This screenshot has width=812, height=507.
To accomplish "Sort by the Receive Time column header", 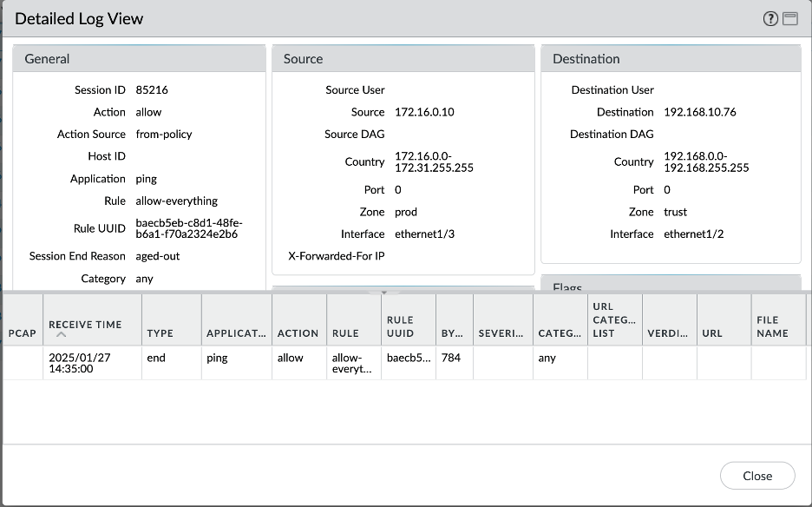I will 92,319.
